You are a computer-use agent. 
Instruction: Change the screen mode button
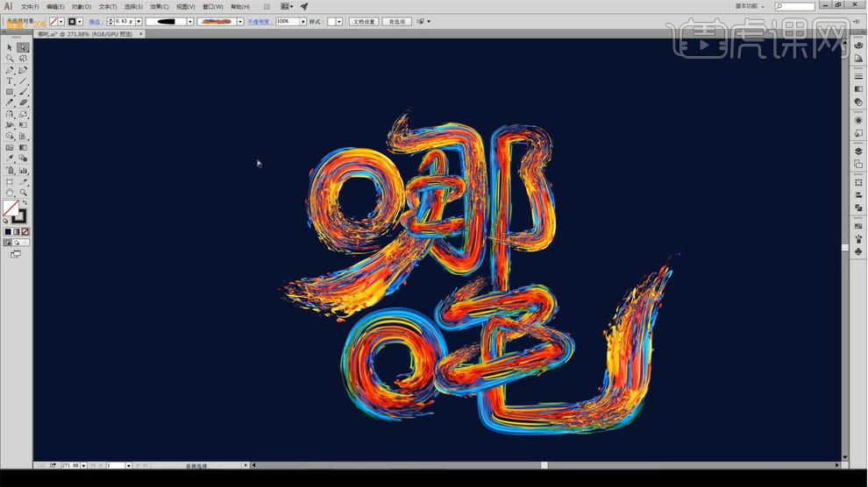tap(16, 254)
